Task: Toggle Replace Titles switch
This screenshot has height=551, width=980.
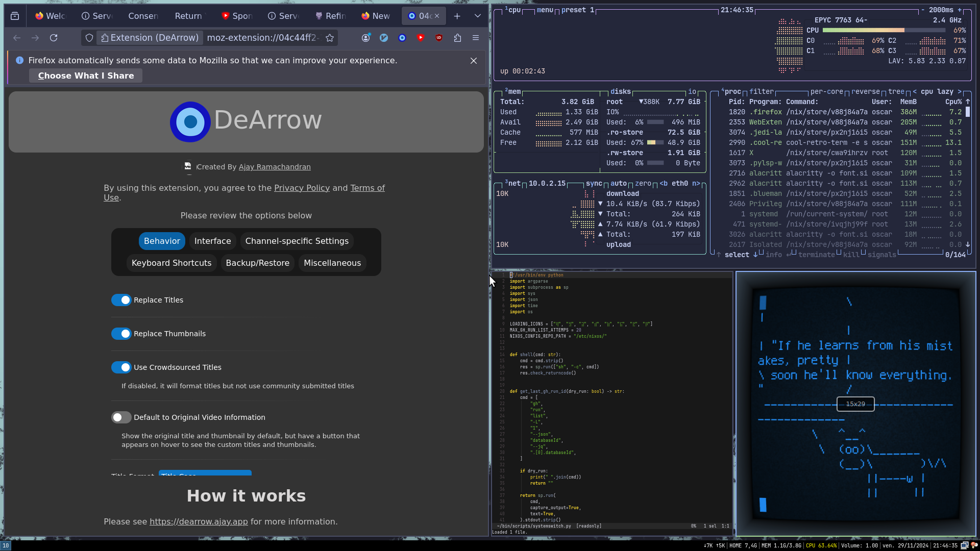Action: coord(121,300)
